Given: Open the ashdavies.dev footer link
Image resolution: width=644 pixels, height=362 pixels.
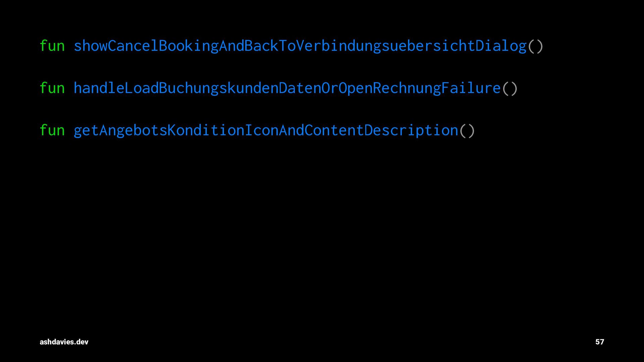Looking at the screenshot, I should click(x=64, y=342).
